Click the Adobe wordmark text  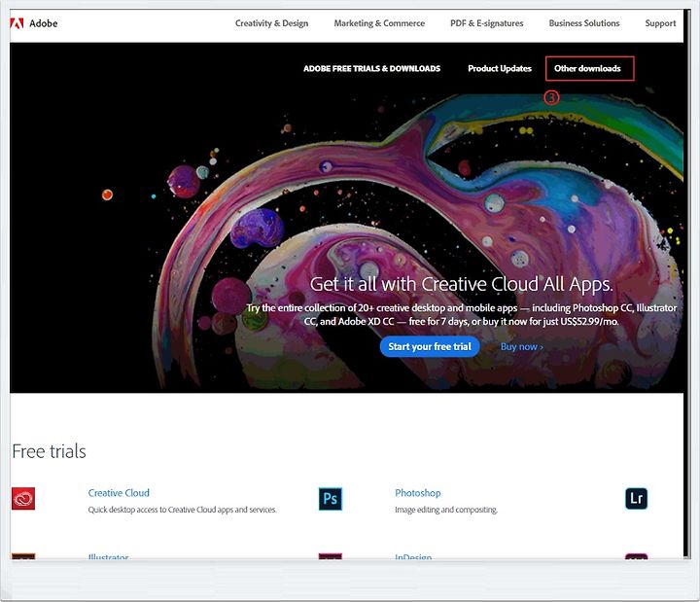point(44,23)
